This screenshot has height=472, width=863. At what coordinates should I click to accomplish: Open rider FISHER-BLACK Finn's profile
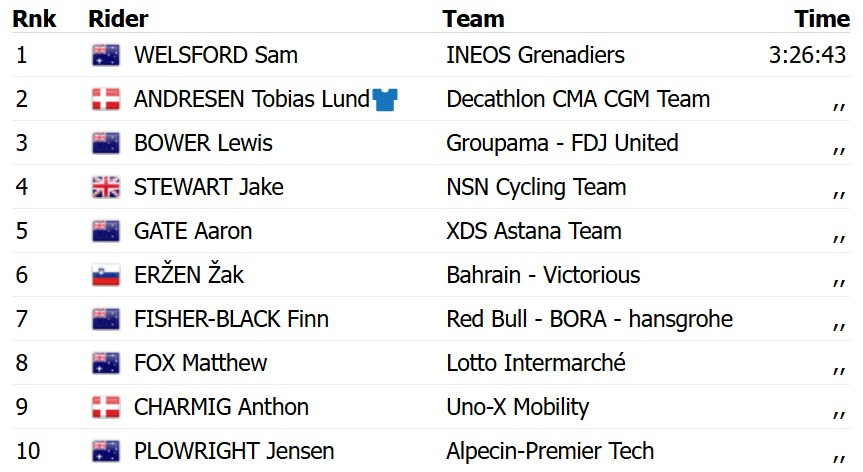[231, 319]
